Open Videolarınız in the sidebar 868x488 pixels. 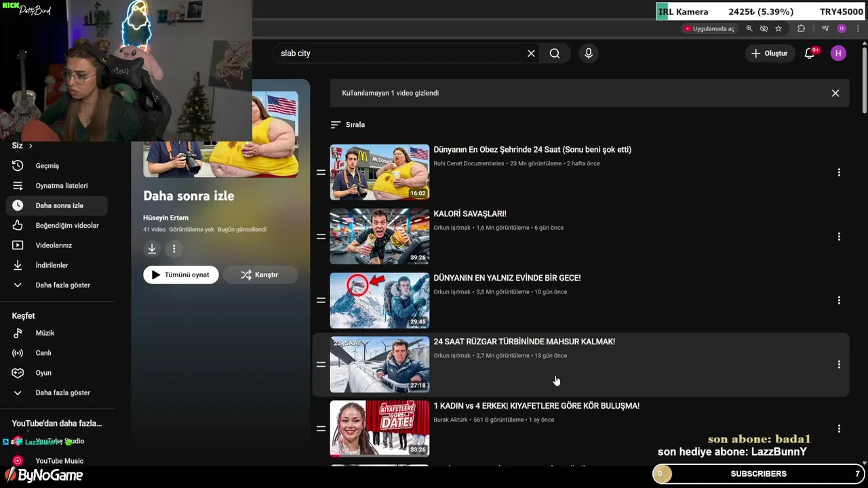[57, 245]
